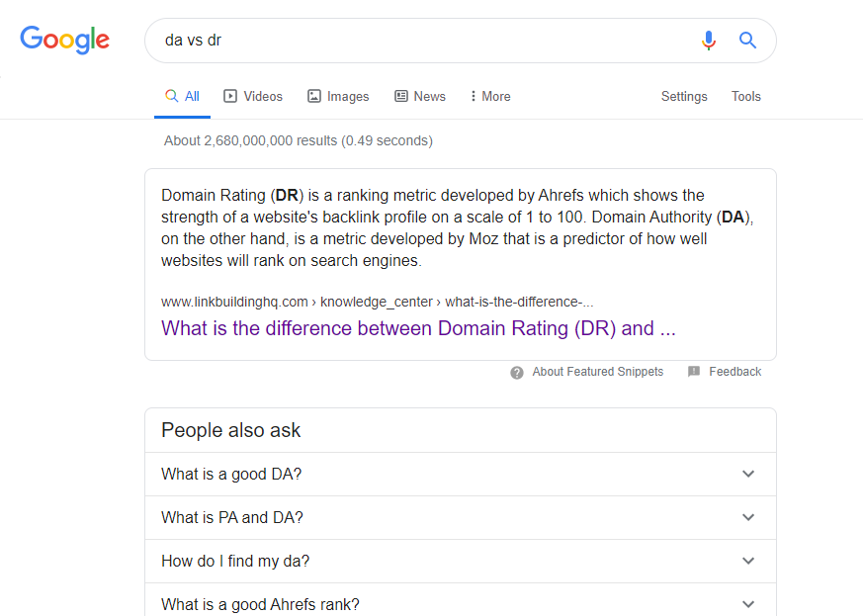Click the linkbuildinghq.com URL breadcrumb
The width and height of the screenshot is (863, 616).
377,302
